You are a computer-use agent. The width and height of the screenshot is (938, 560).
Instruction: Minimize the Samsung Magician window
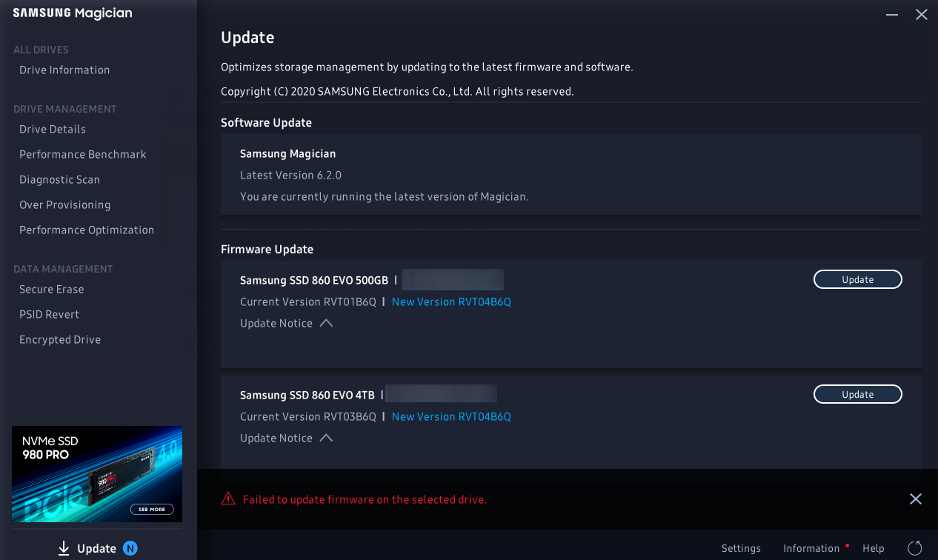(892, 15)
